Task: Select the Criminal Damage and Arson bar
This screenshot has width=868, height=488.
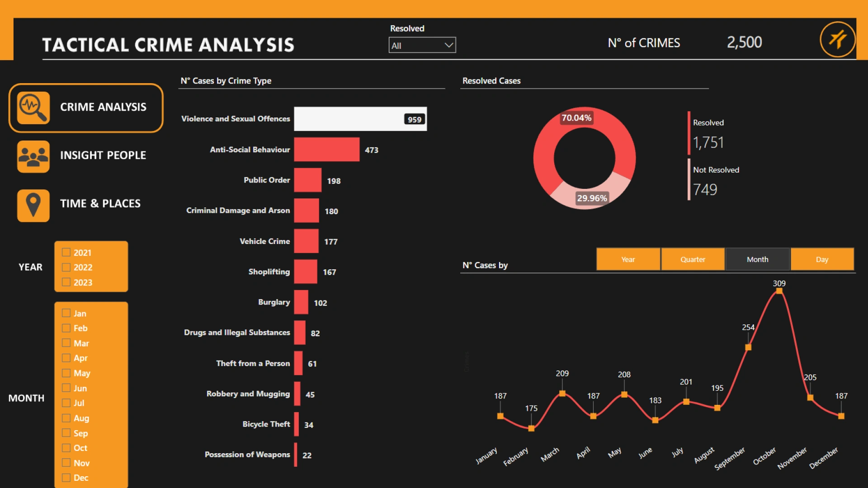Action: (x=307, y=211)
